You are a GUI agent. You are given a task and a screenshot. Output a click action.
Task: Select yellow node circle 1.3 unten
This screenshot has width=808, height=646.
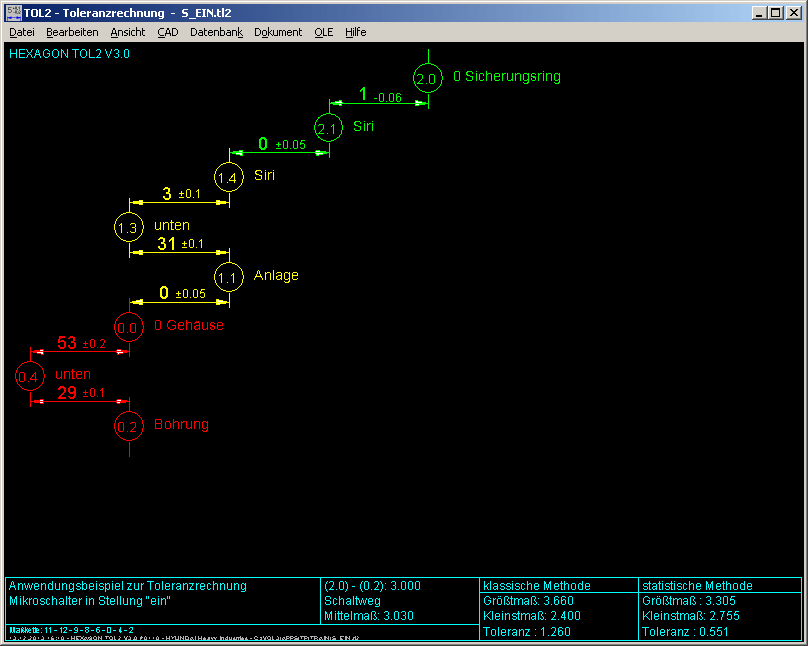129,227
